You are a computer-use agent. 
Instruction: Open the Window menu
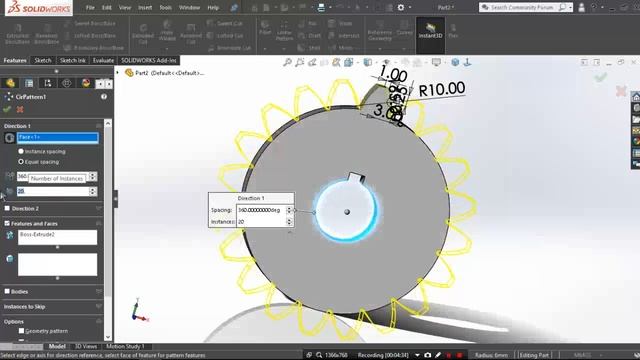[x=189, y=7]
